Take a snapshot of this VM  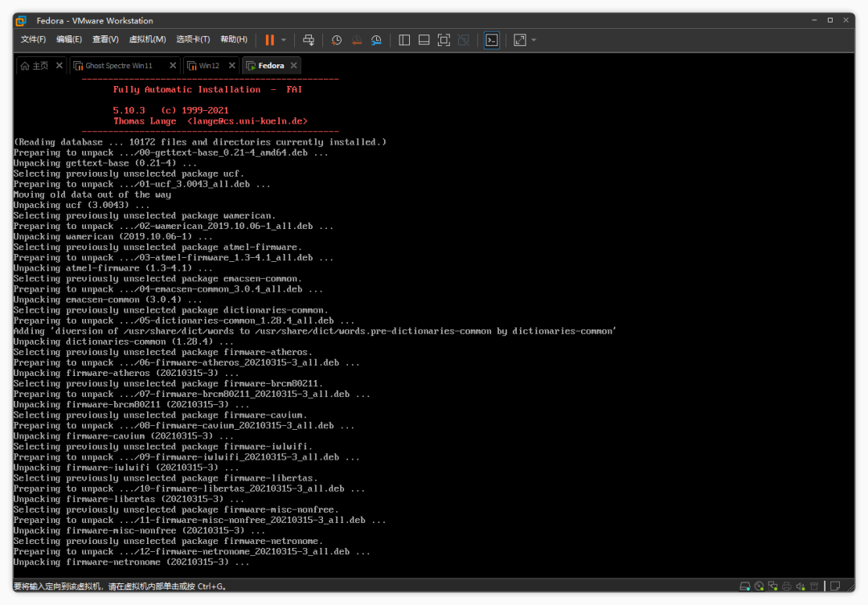337,39
